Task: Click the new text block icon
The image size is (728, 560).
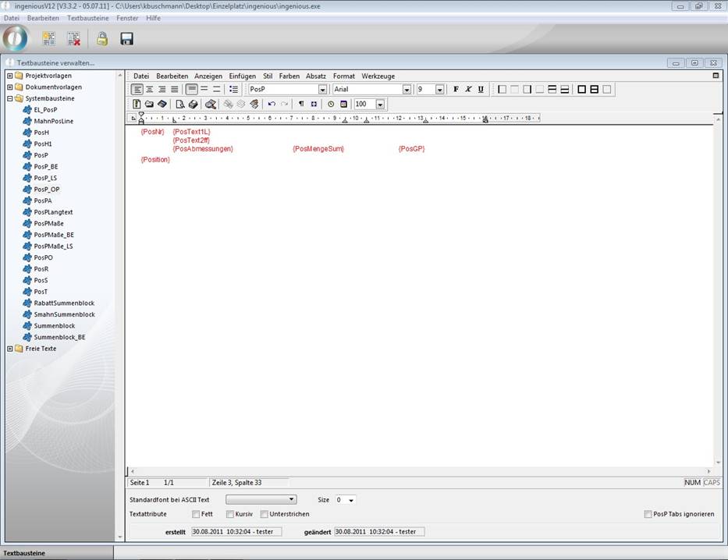Action: [48, 39]
